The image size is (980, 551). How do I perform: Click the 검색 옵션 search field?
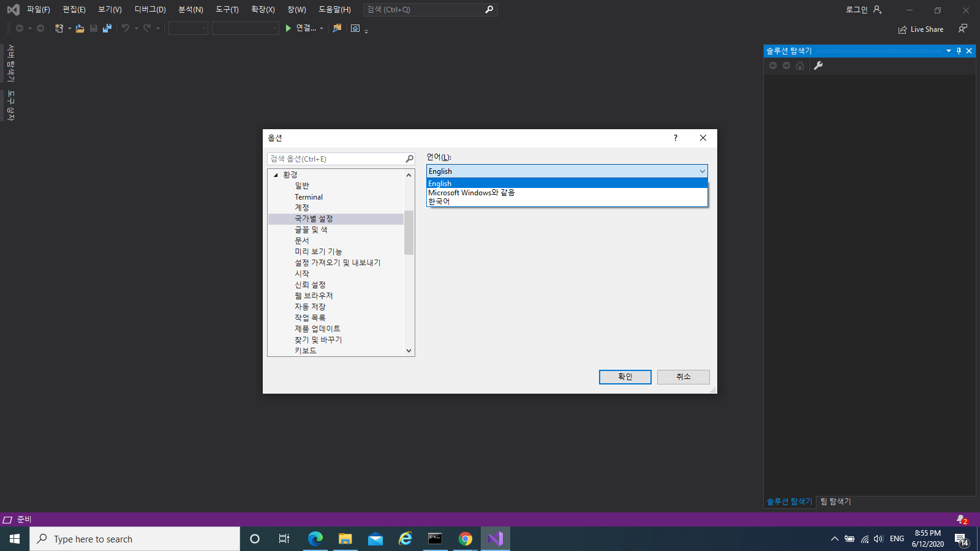tap(341, 159)
